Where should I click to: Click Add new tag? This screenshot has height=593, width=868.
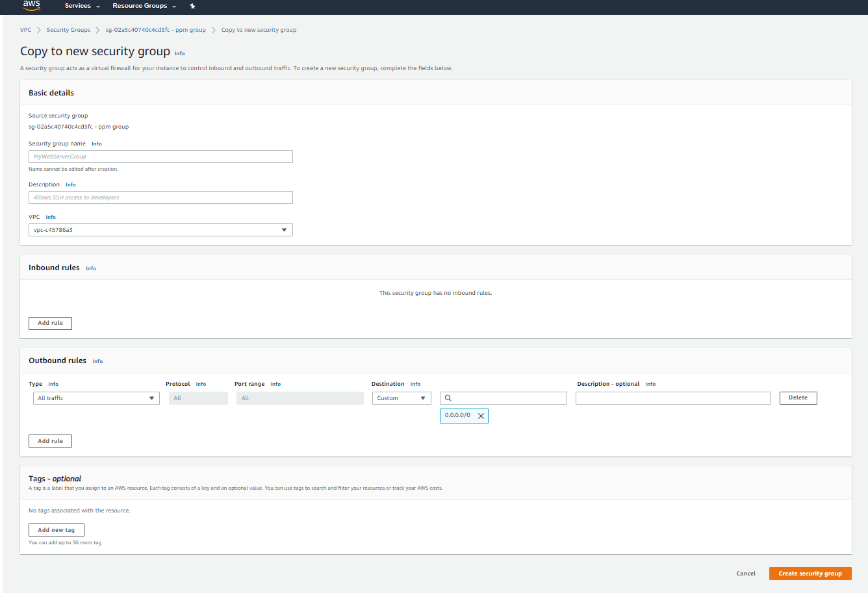(56, 529)
